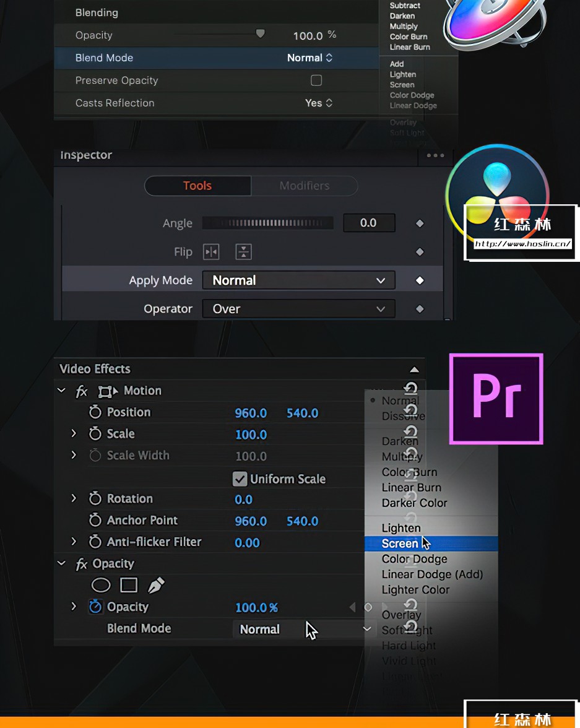Click the Angle dial slider
This screenshot has width=580, height=728.
point(267,223)
